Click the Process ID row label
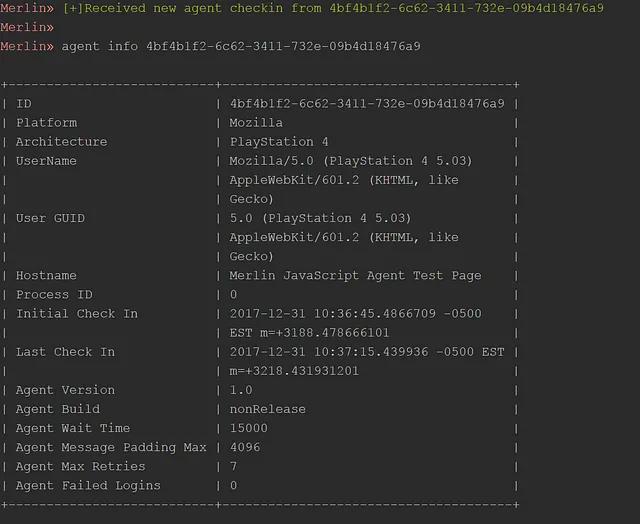This screenshot has width=640, height=524. [54, 295]
